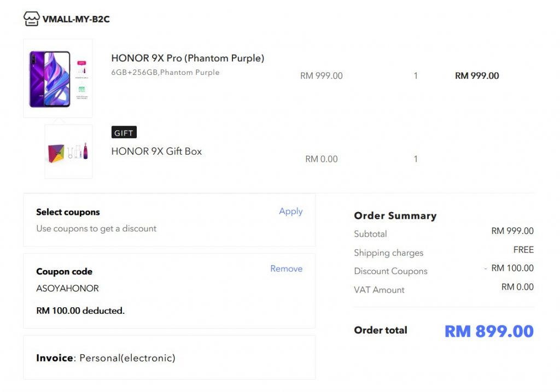Click the RM 100.00 deducted message
560x392 pixels.
80,311
